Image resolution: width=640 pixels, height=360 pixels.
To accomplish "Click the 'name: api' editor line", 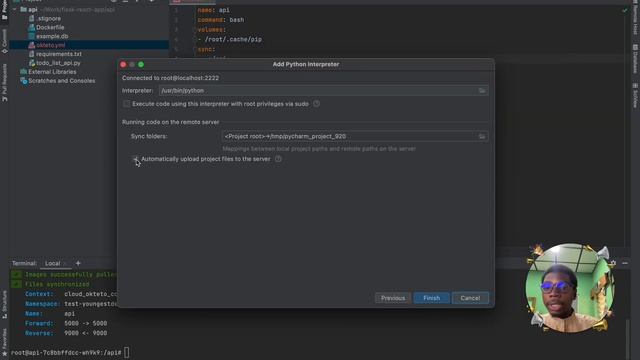I will 213,10.
